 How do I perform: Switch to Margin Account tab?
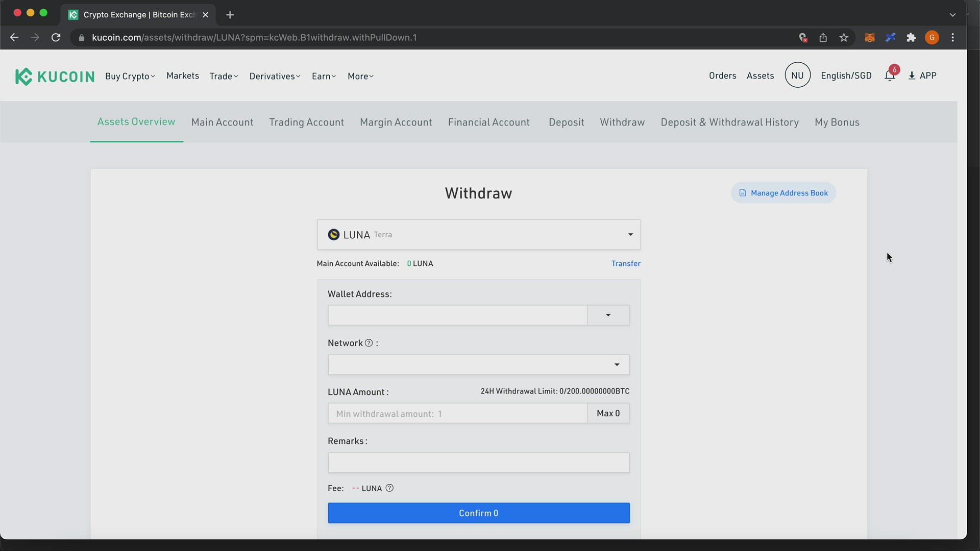point(396,122)
